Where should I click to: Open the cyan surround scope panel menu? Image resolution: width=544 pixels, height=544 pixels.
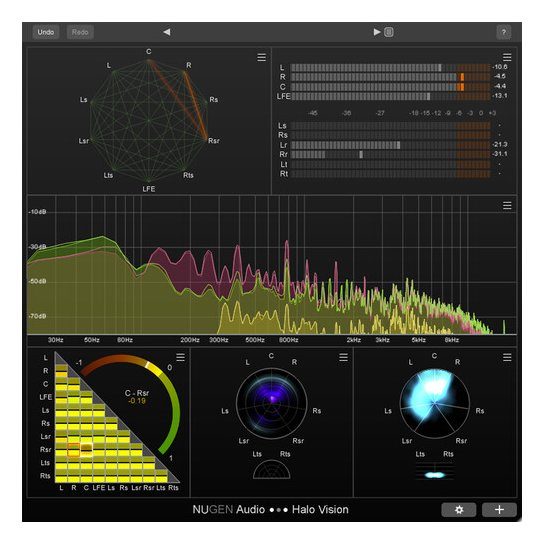pos(507,357)
